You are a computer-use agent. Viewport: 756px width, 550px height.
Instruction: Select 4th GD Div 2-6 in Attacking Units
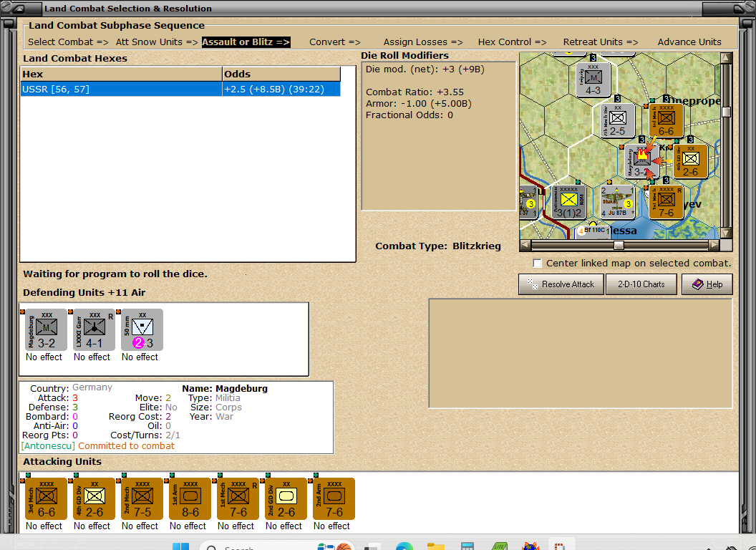coord(94,499)
